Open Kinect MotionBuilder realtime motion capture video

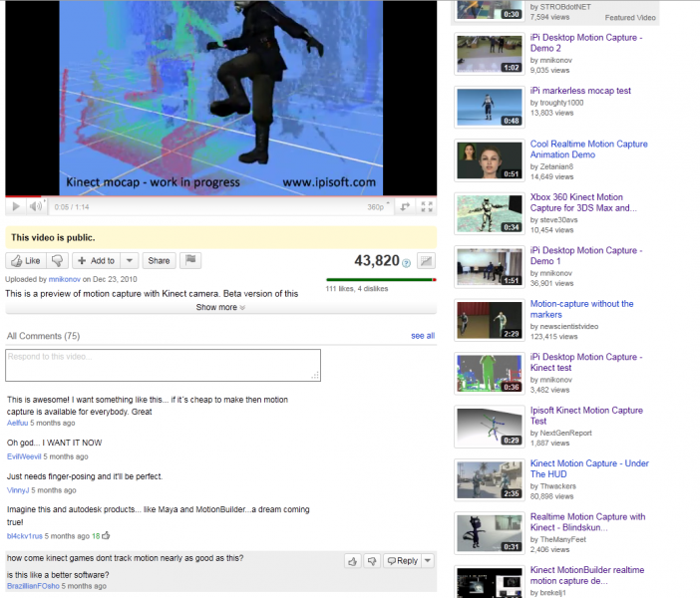tap(587, 575)
